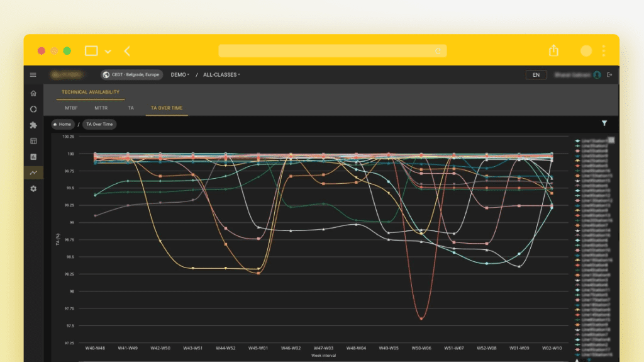This screenshot has width=644, height=362.
Task: Click the lowest red data point near W50-W06
Action: pos(421,319)
